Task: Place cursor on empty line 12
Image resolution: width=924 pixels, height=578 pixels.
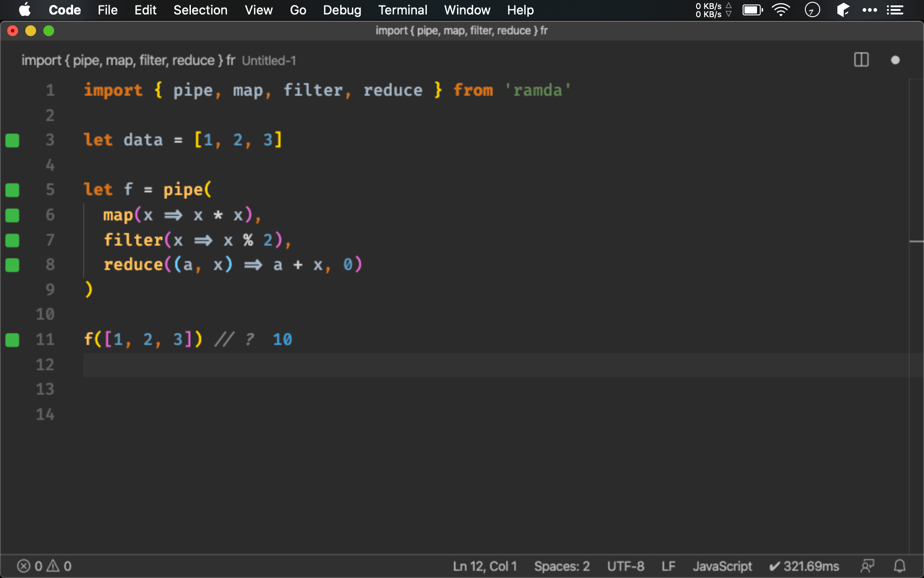Action: point(495,365)
